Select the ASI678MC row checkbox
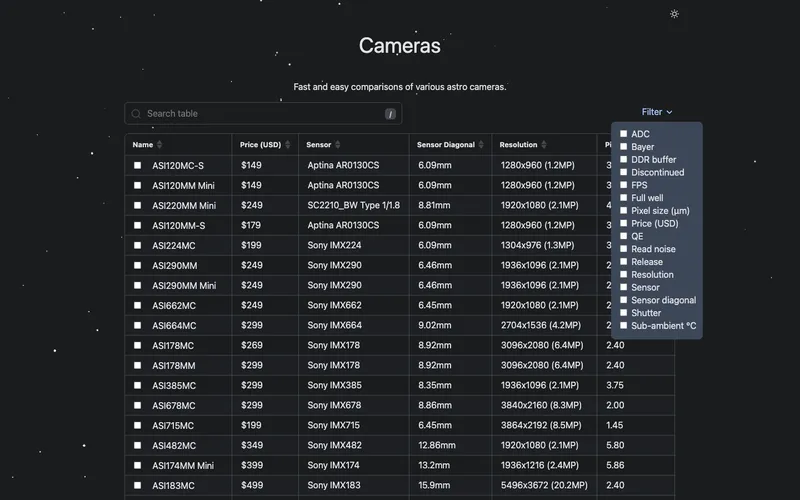800x500 pixels. (137, 405)
